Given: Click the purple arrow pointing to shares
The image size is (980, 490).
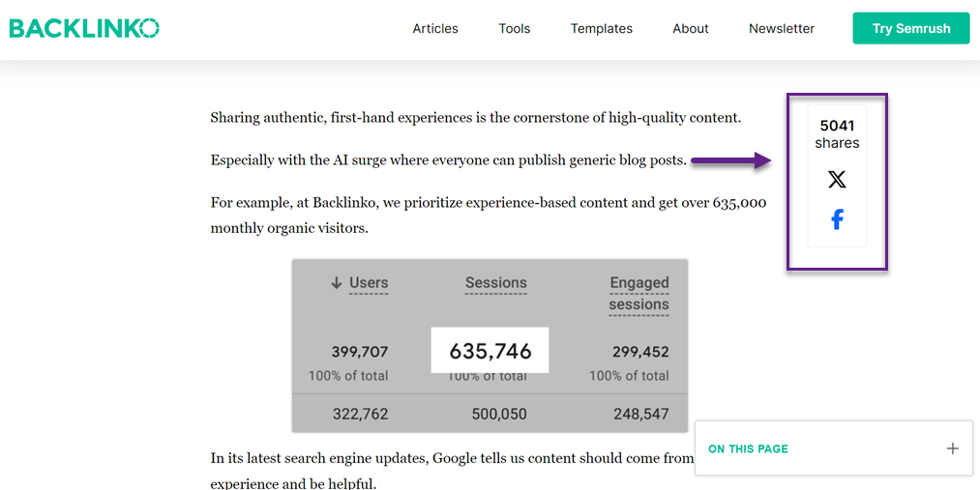Looking at the screenshot, I should pyautogui.click(x=730, y=161).
